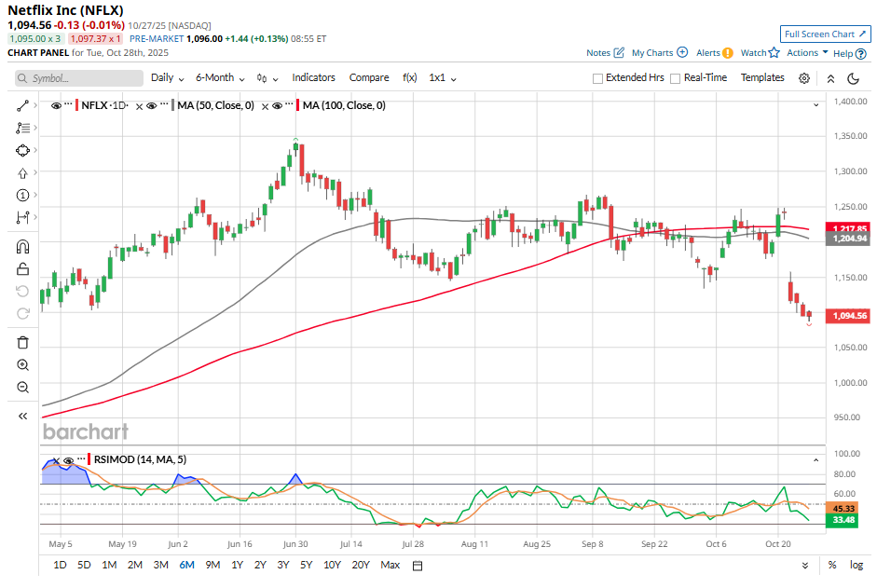The height and width of the screenshot is (588, 877).
Task: Activate the magnet snap tool
Action: [x=23, y=247]
